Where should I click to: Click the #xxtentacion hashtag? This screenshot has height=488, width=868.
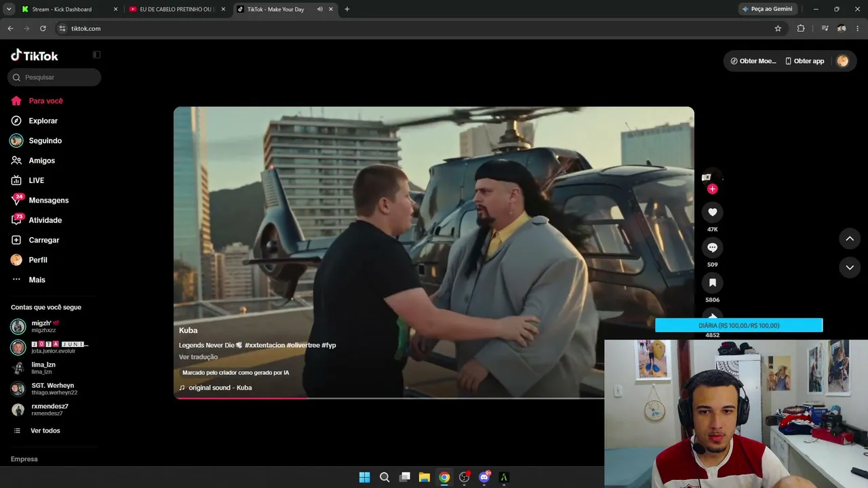coord(265,346)
